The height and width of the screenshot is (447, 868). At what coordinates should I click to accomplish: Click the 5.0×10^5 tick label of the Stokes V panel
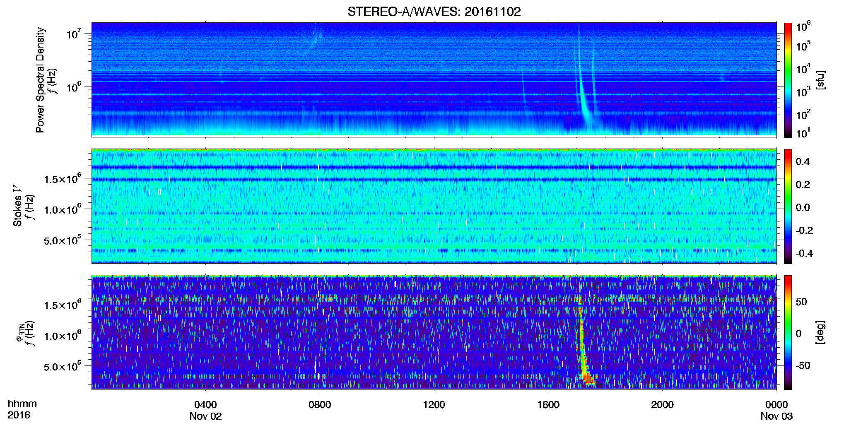63,240
